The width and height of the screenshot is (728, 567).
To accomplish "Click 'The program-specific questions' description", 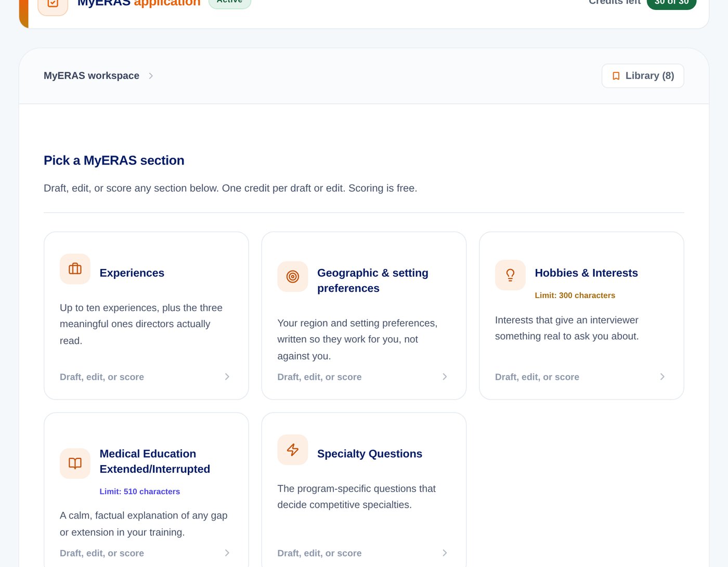I will 357,497.
